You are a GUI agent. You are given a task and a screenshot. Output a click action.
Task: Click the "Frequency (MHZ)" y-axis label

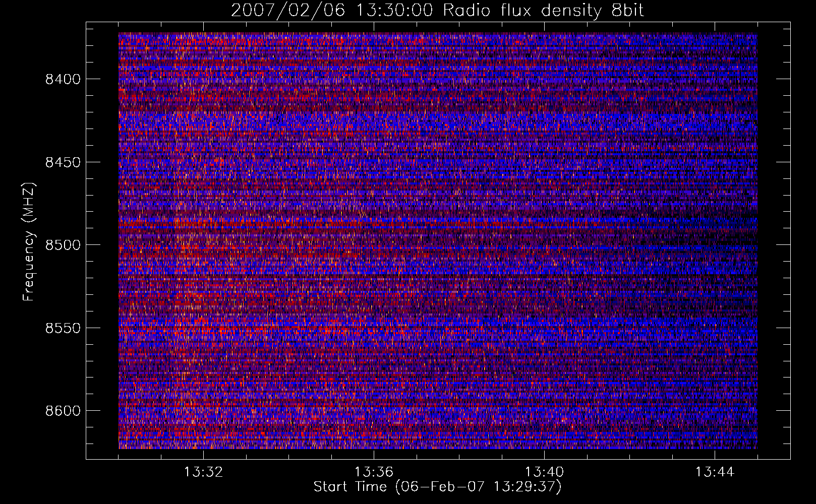coord(29,242)
